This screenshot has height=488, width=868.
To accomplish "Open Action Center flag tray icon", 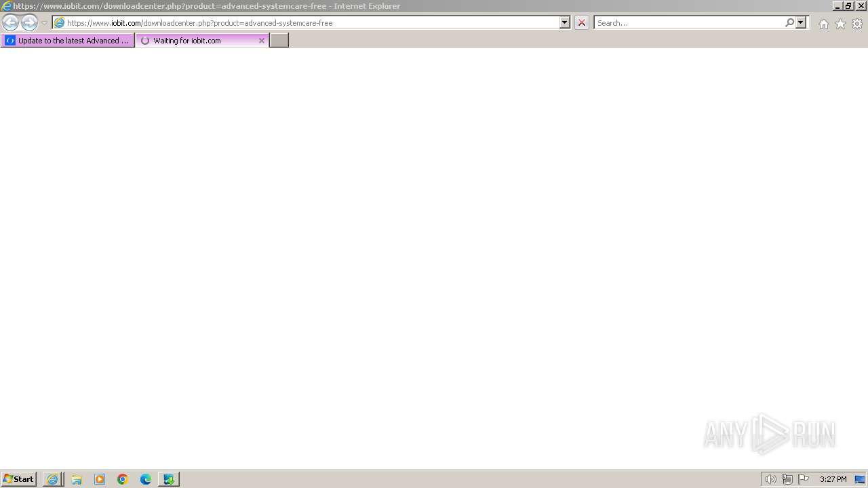I will point(804,479).
